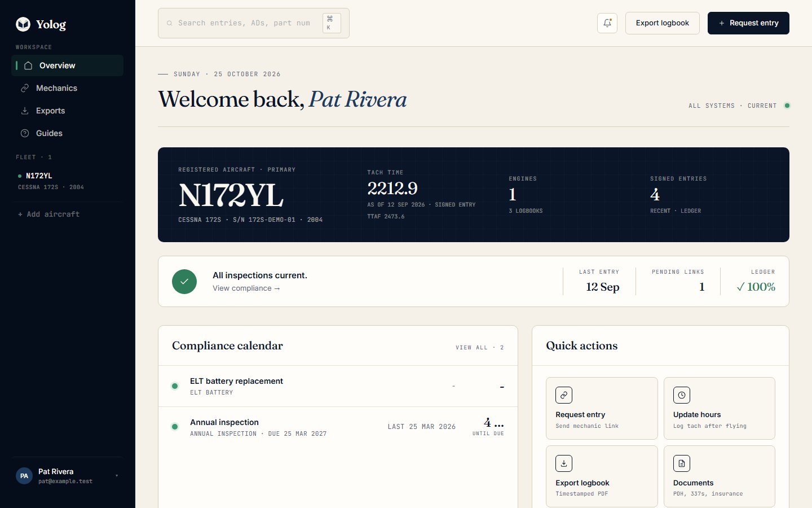Select N172YL aircraft in fleet list

(x=67, y=181)
